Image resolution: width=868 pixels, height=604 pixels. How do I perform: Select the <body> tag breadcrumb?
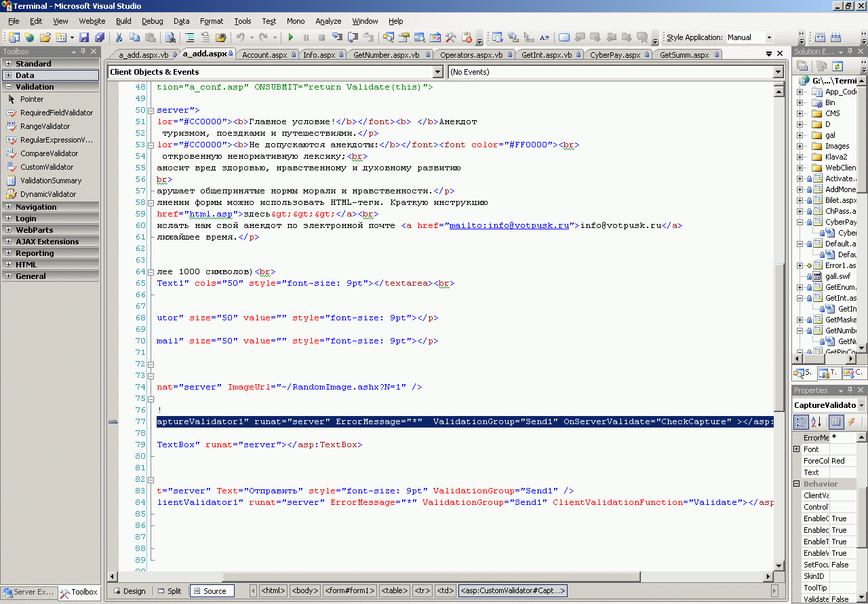coord(305,591)
